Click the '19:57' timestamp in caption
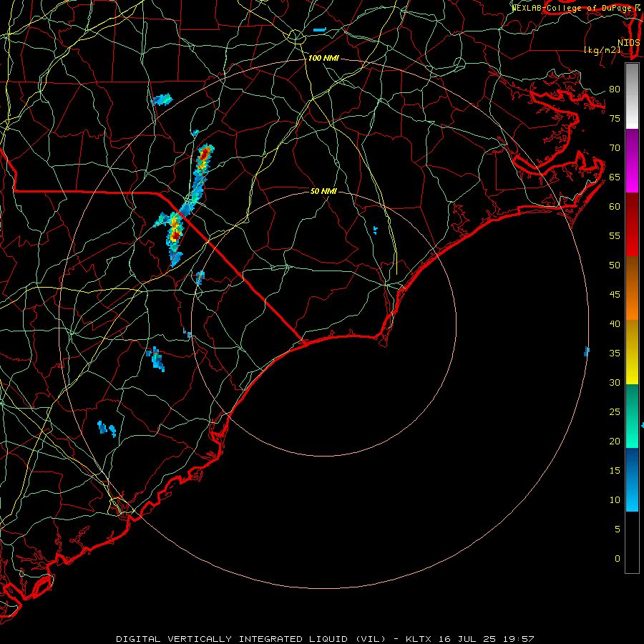 [x=517, y=639]
